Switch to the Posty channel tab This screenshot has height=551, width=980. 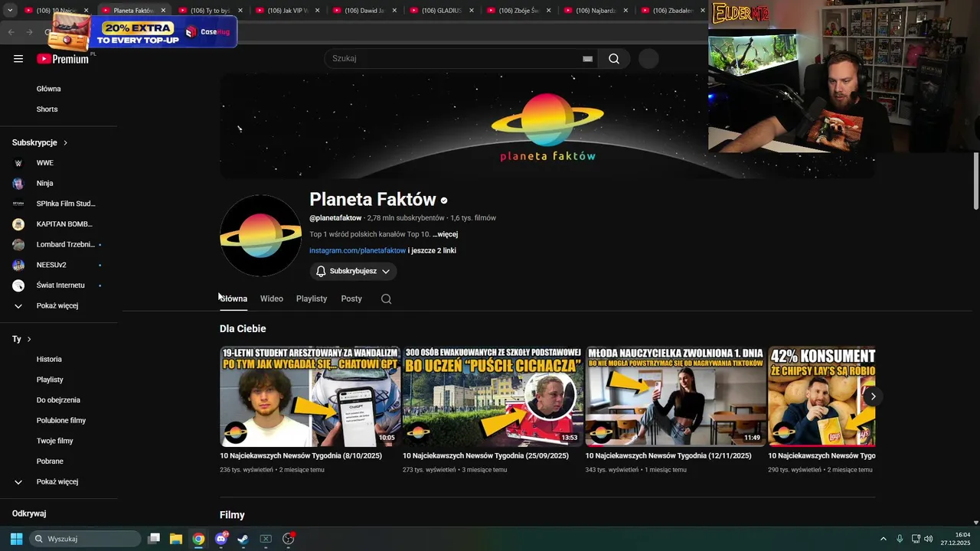tap(351, 299)
